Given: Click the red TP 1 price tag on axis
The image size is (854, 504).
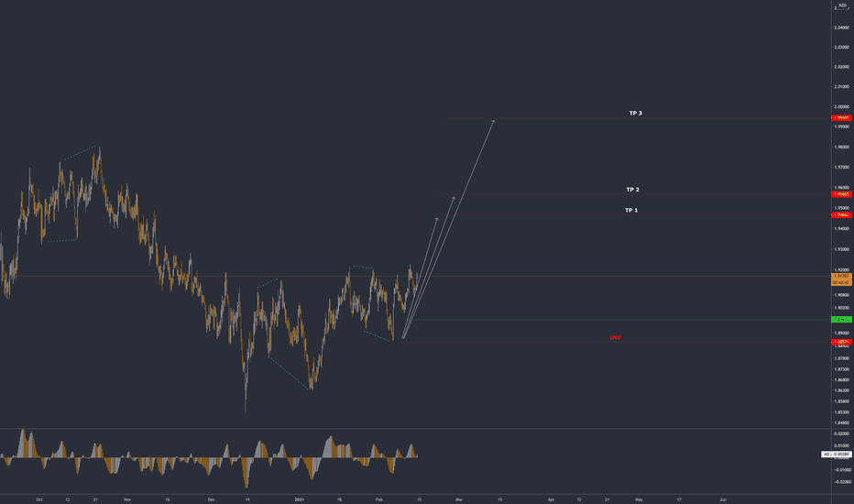Looking at the screenshot, I should 841,215.
